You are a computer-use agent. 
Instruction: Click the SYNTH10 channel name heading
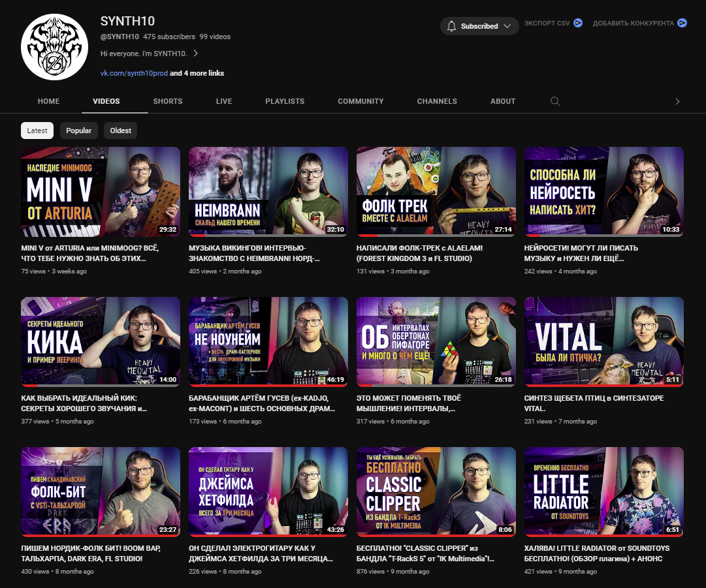click(x=127, y=21)
